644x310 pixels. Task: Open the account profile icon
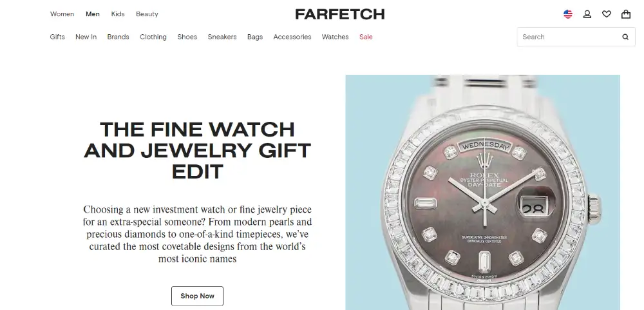pyautogui.click(x=587, y=14)
